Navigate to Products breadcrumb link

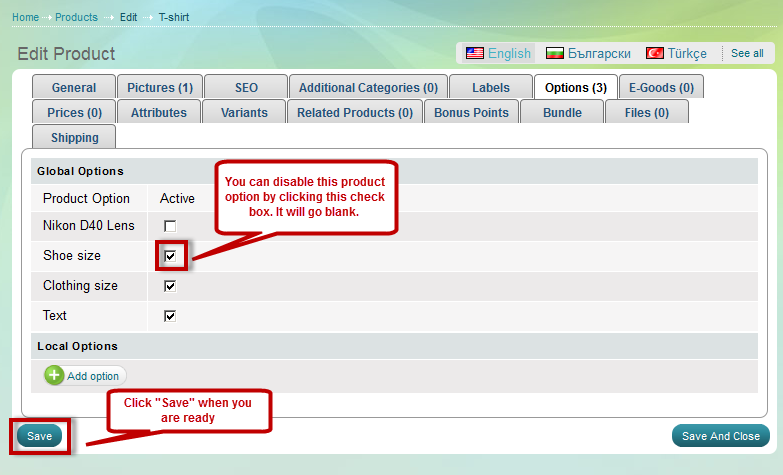click(76, 18)
